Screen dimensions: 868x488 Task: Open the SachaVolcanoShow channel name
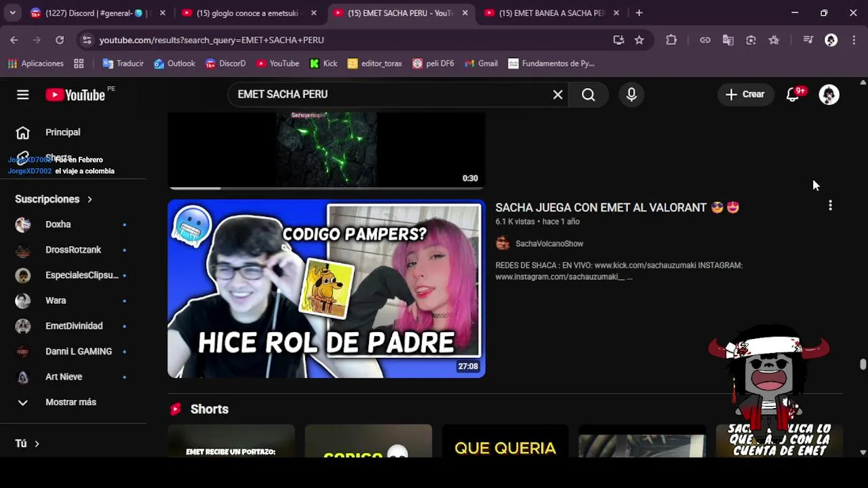coord(549,243)
